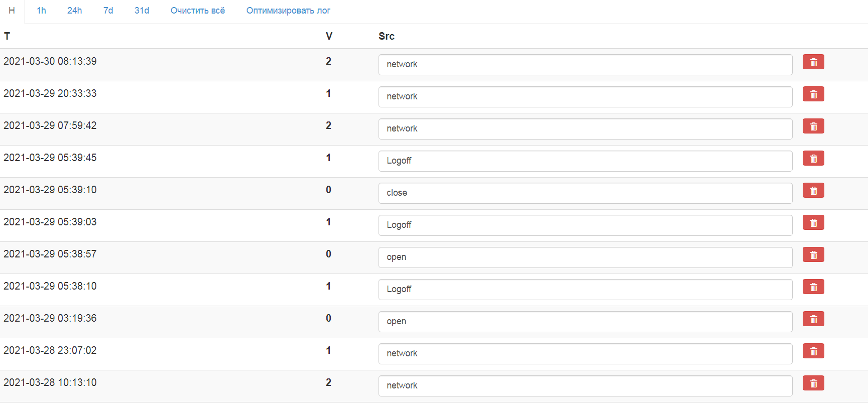Edit Src field of 08:13:39 network row
This screenshot has height=404, width=868.
pyautogui.click(x=585, y=65)
